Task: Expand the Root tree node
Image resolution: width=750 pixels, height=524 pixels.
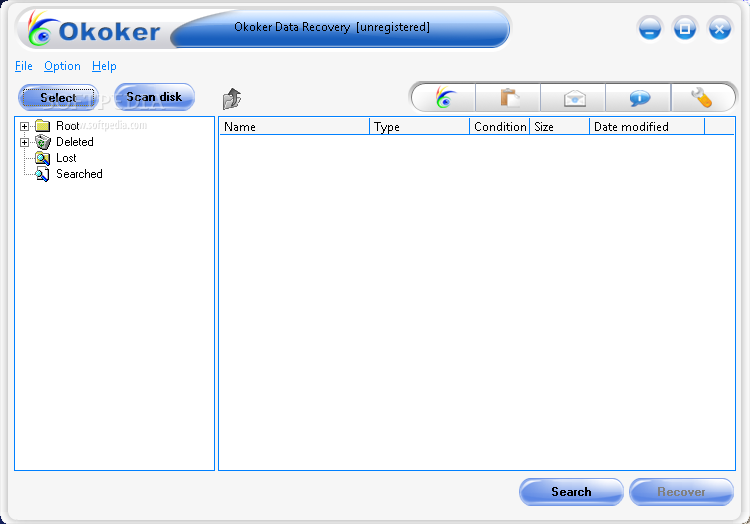Action: [x=24, y=126]
